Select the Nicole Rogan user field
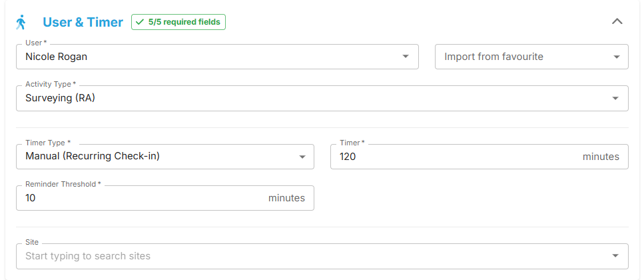Screen dimensions: 644x280 coord(217,57)
